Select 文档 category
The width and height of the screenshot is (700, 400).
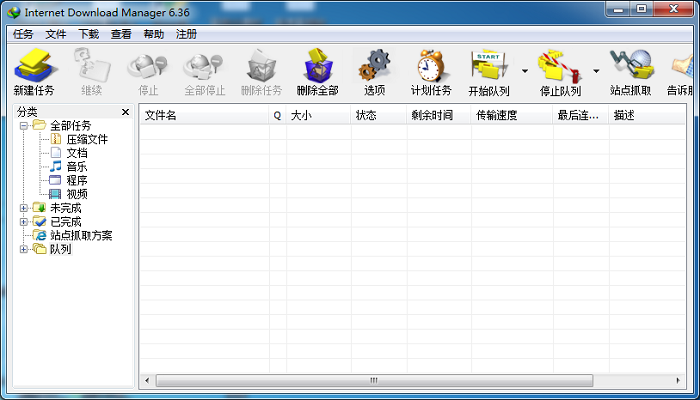coord(77,154)
